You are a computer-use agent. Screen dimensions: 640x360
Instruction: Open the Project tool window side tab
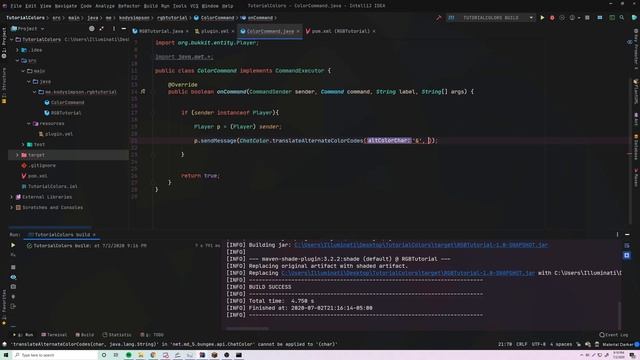tap(4, 42)
